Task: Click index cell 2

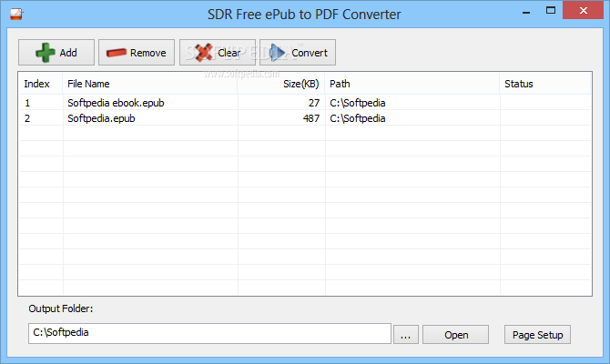Action: point(27,118)
